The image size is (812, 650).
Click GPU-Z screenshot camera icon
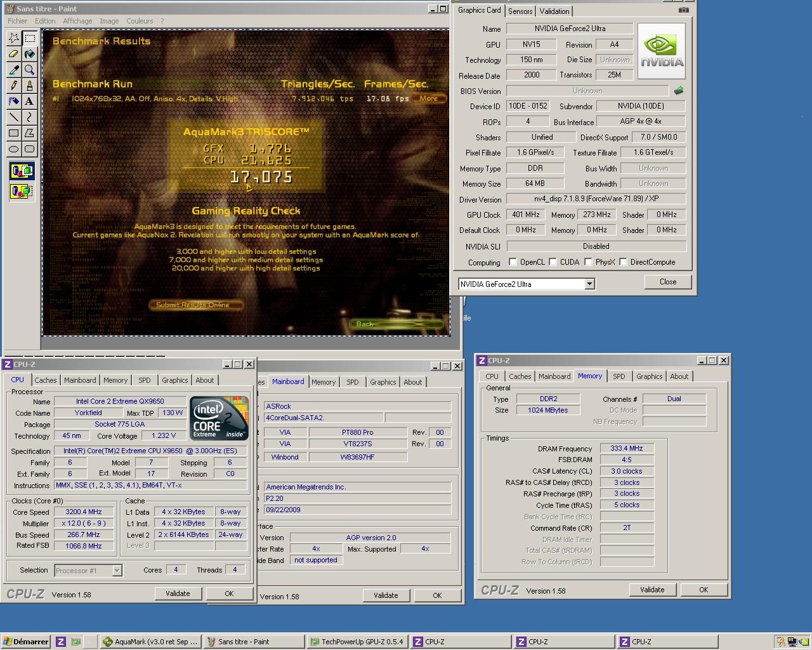683,10
